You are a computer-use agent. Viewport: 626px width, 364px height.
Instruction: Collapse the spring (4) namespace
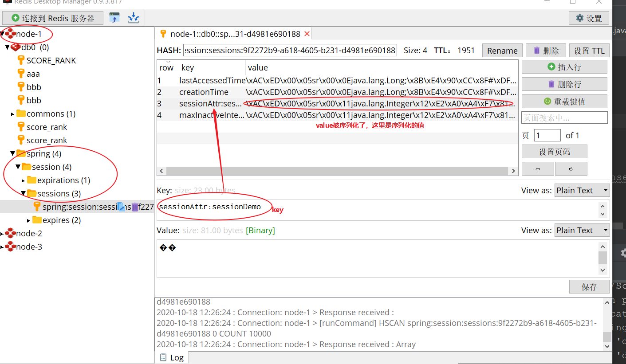[13, 154]
